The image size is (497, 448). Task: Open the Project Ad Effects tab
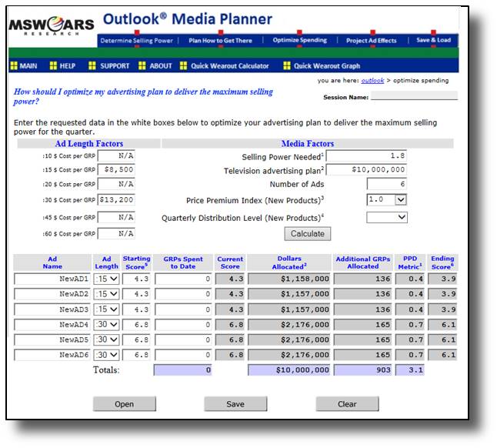click(x=371, y=41)
